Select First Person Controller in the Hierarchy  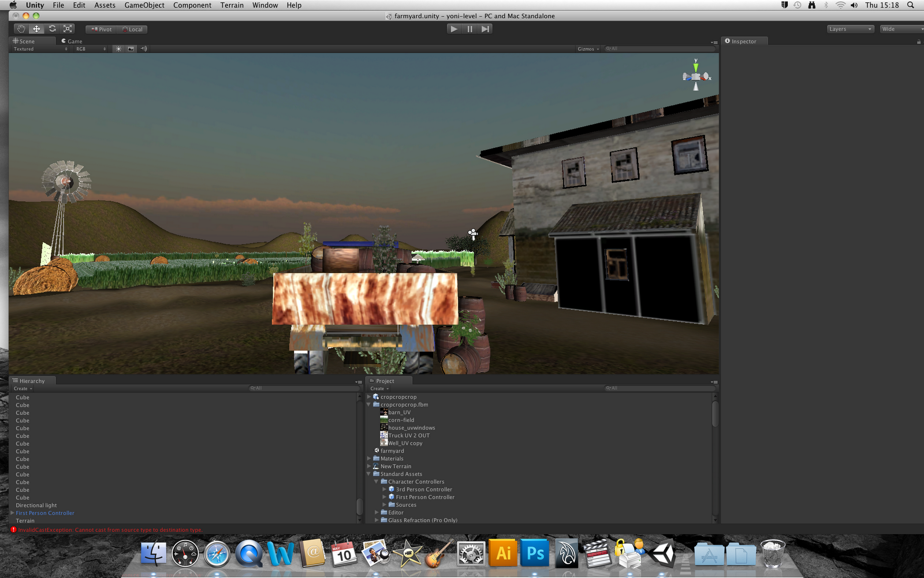point(45,513)
